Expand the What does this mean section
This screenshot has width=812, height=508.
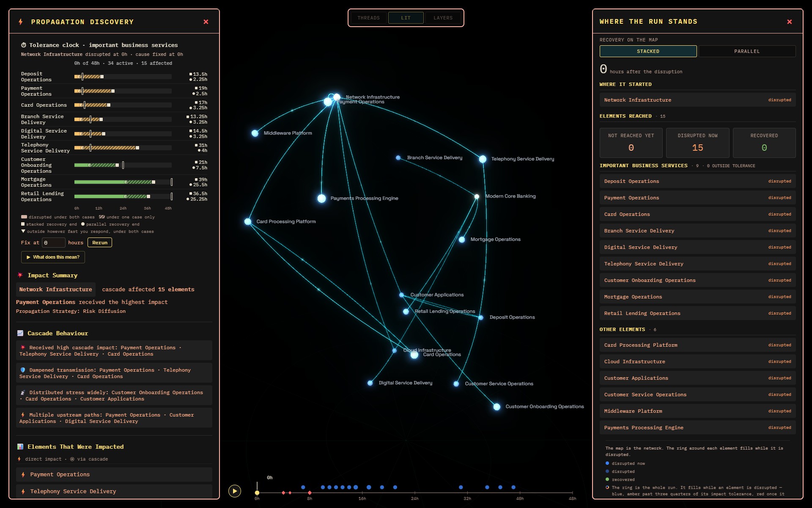click(53, 257)
